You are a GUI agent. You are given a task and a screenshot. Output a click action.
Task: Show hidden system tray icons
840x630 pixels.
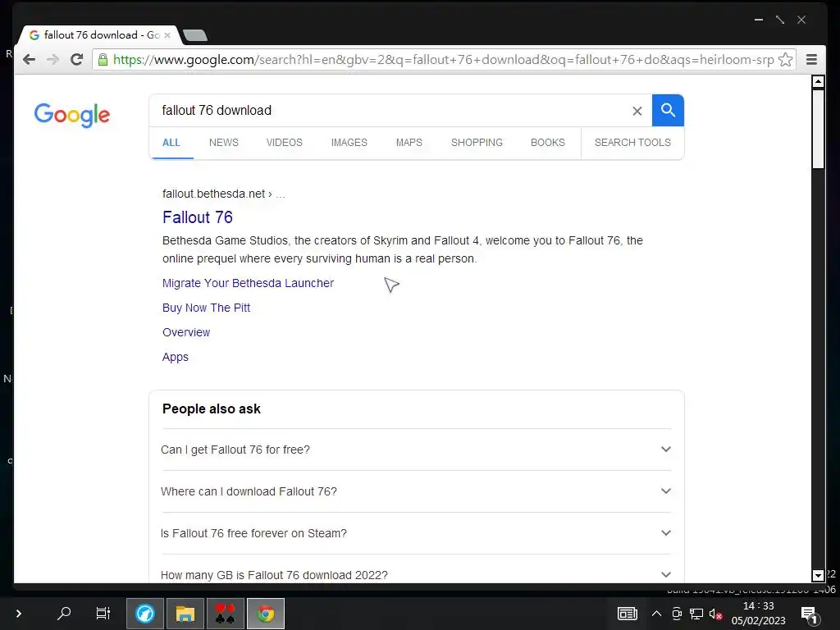(x=656, y=614)
